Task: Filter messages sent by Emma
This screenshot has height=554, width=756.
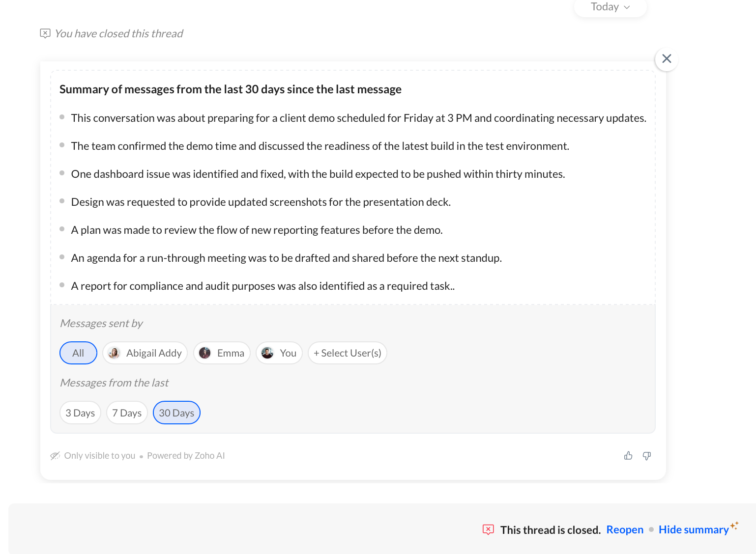Action: point(222,353)
